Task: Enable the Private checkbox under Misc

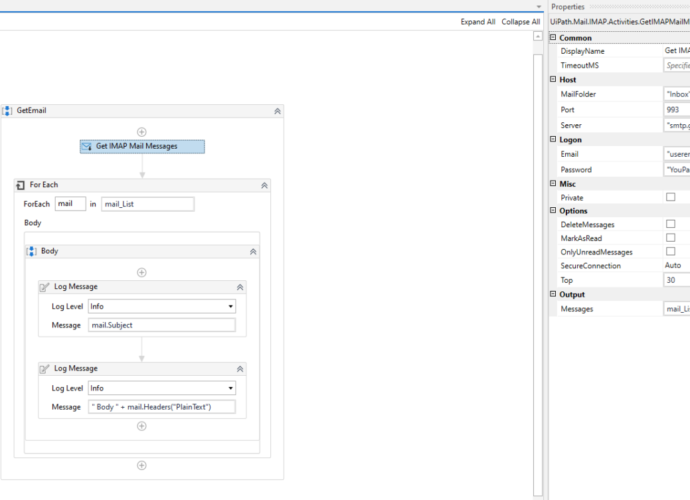Action: pyautogui.click(x=671, y=198)
